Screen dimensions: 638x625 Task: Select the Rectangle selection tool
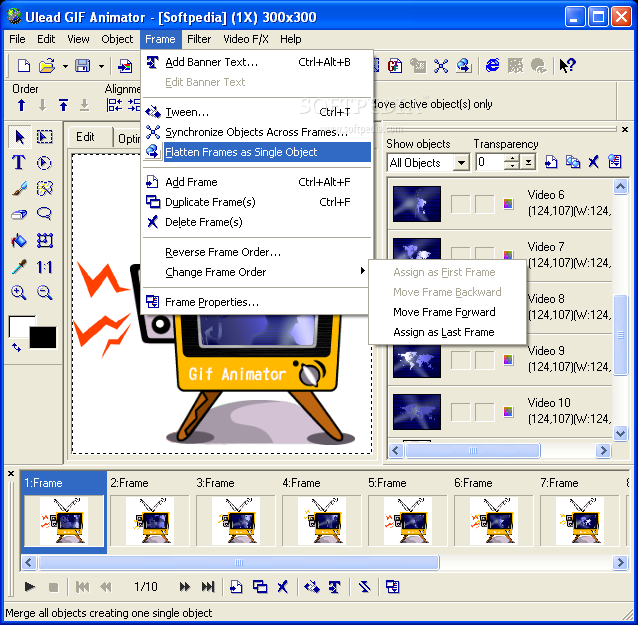point(44,137)
